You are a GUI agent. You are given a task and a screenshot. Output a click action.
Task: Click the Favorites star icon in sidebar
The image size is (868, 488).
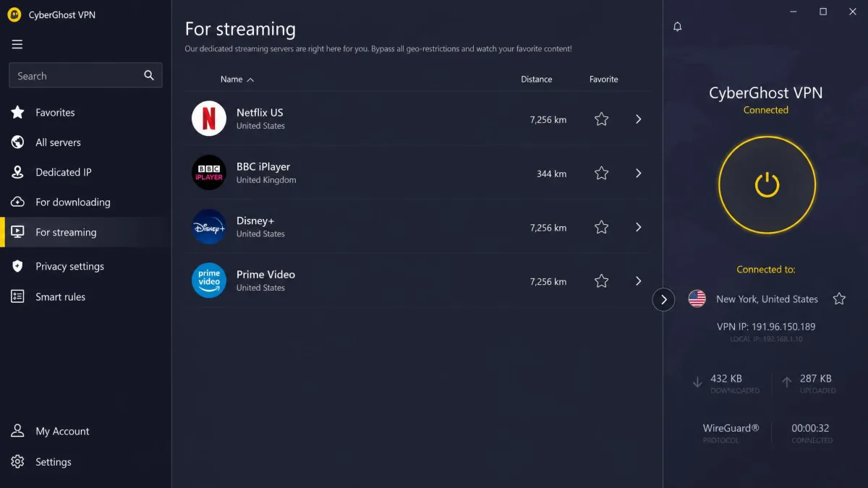tap(18, 112)
